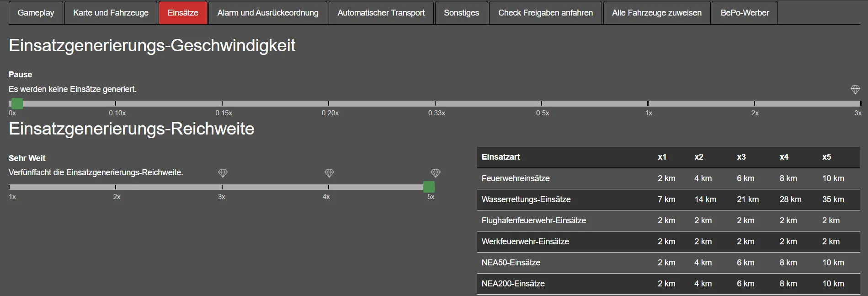Viewport: 868px width, 296px height.
Task: Select the Alarm und Ausrückeordnung tab
Action: click(x=268, y=13)
